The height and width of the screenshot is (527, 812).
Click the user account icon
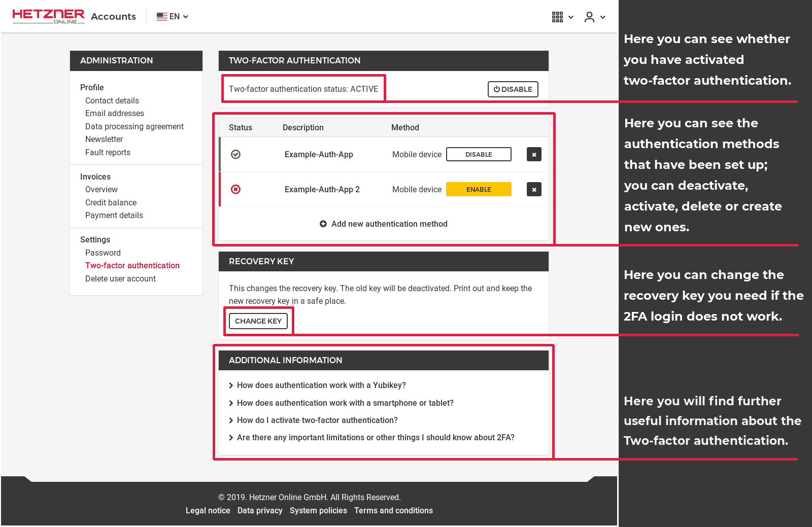[589, 17]
